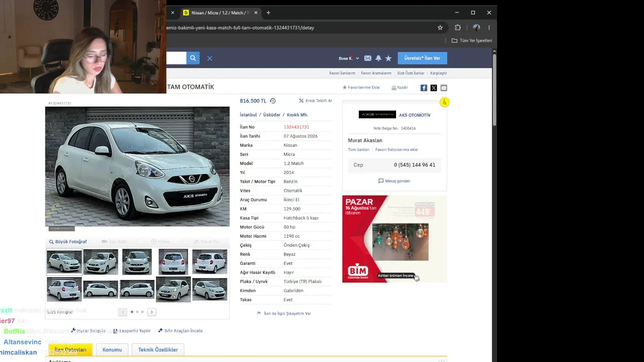This screenshot has width=644, height=362.
Task: Click Aktüel Ürünleri İncele in BİM ad
Action: 395,276
